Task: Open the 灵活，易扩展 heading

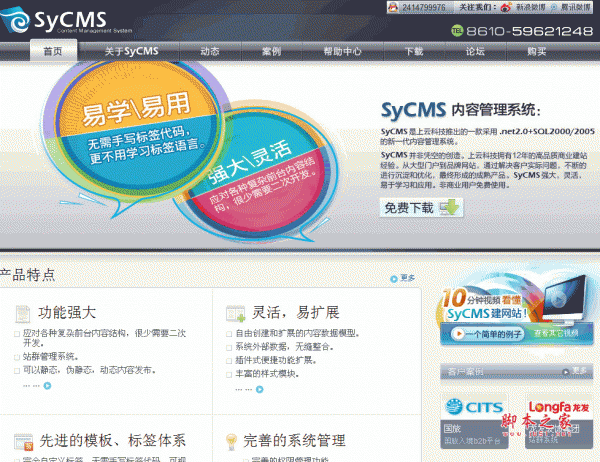Action: [295, 313]
